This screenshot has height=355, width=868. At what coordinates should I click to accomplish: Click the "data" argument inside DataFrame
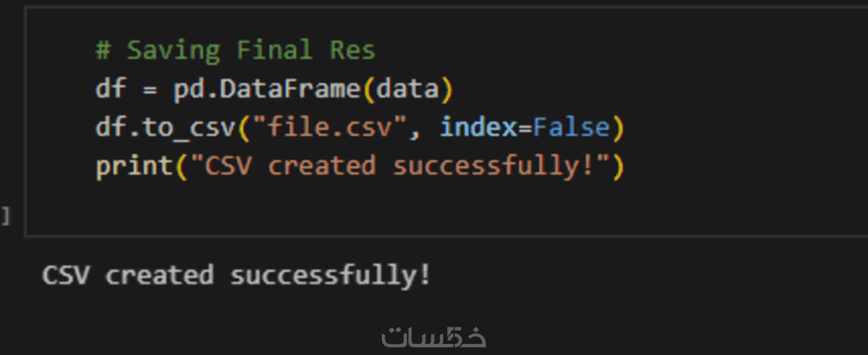point(407,89)
